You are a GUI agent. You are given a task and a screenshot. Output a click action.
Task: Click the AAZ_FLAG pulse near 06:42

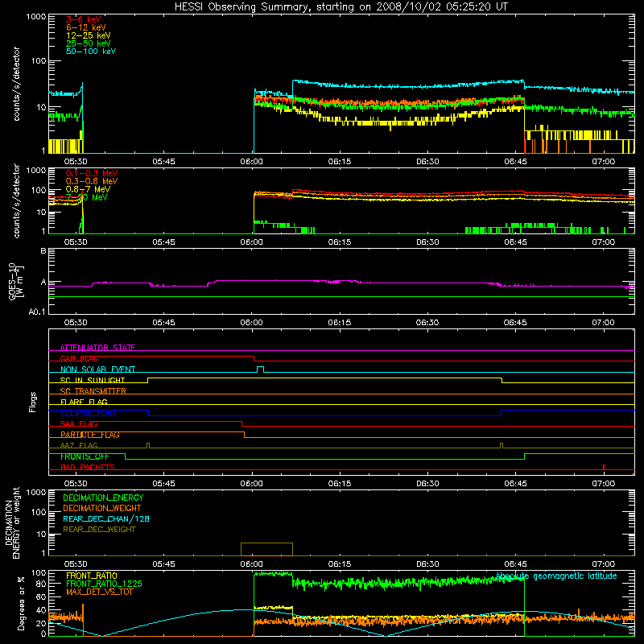click(502, 445)
